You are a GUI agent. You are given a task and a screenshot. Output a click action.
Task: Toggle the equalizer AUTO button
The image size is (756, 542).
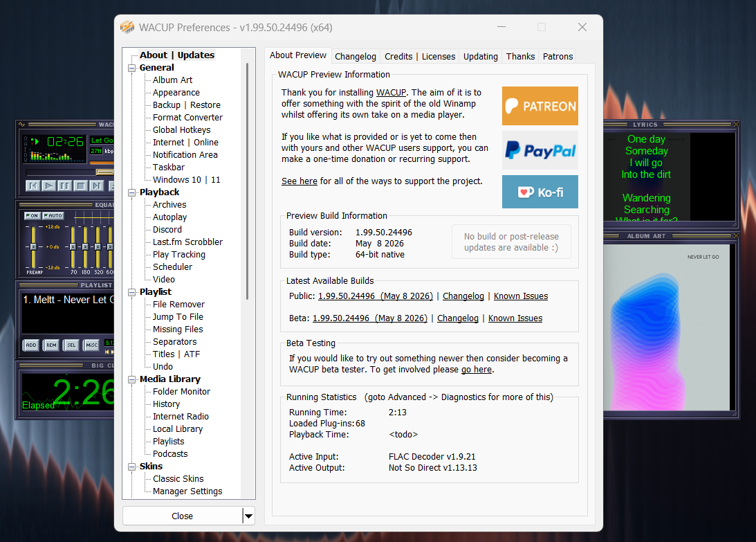[x=53, y=216]
